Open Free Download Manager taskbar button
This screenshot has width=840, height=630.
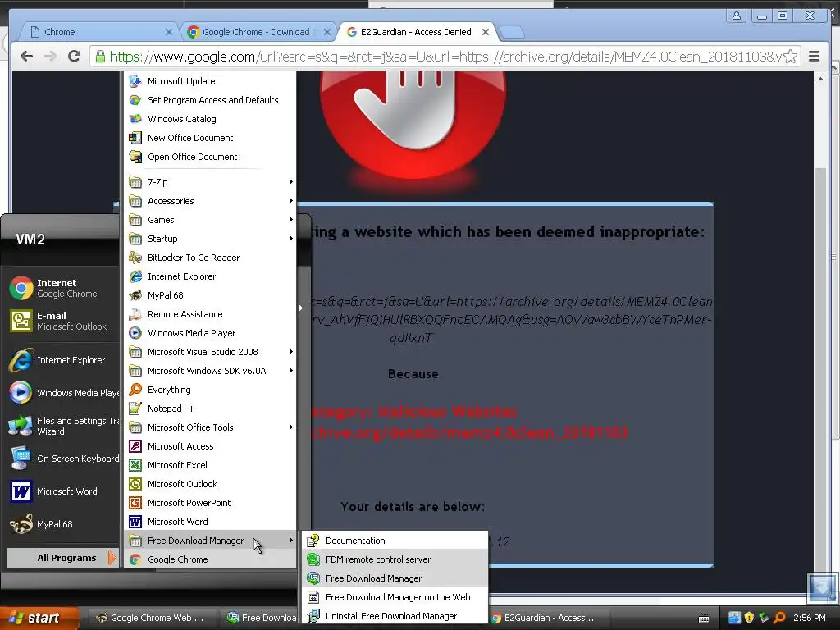pyautogui.click(x=260, y=618)
